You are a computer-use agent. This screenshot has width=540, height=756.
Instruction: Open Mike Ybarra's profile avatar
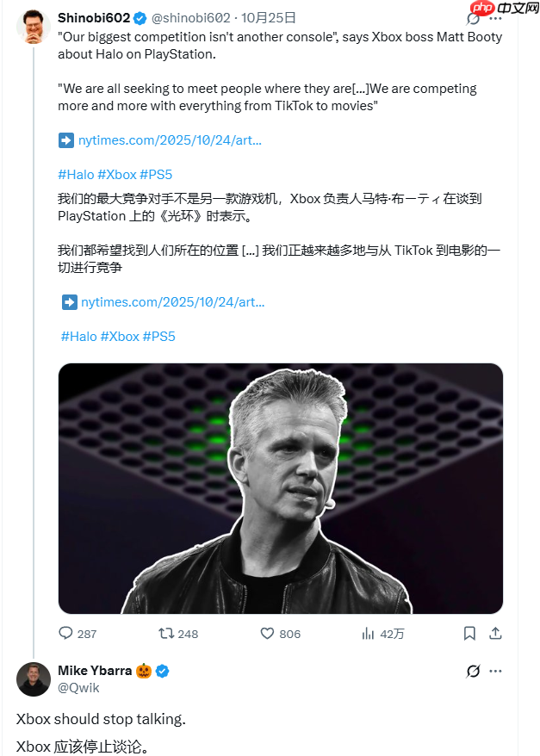[33, 679]
